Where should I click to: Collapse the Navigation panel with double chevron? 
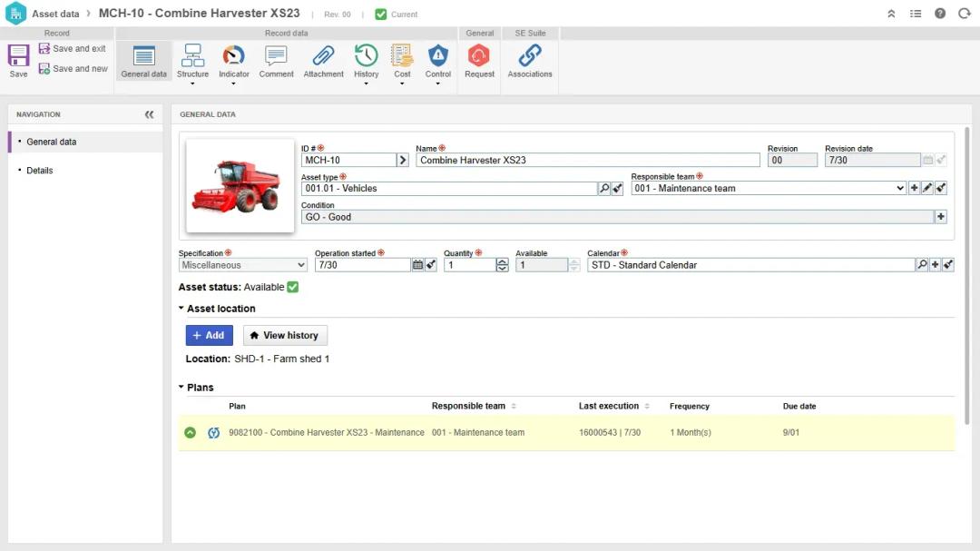[x=149, y=115]
